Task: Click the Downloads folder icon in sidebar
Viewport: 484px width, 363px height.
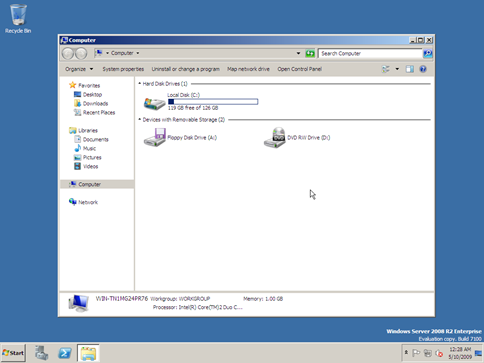Action: click(77, 103)
